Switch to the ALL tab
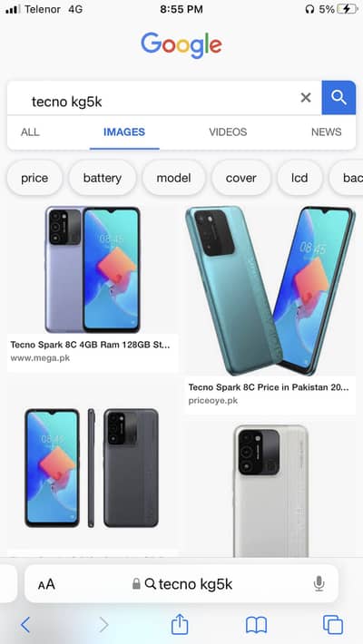The width and height of the screenshot is (363, 644). tap(30, 132)
